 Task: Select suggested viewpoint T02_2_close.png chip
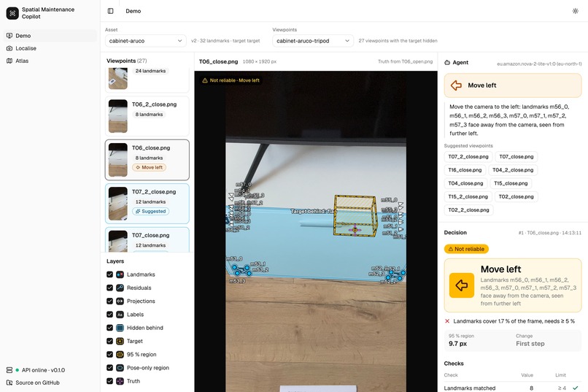[469, 210]
